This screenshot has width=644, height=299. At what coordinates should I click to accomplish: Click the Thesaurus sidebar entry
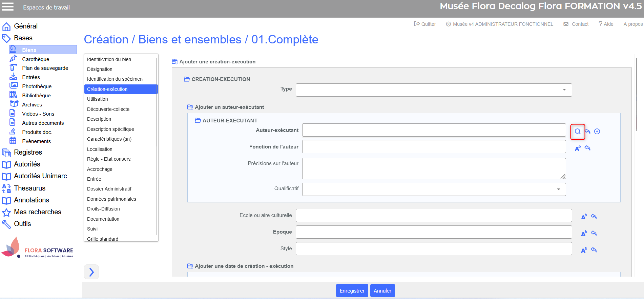pos(29,188)
